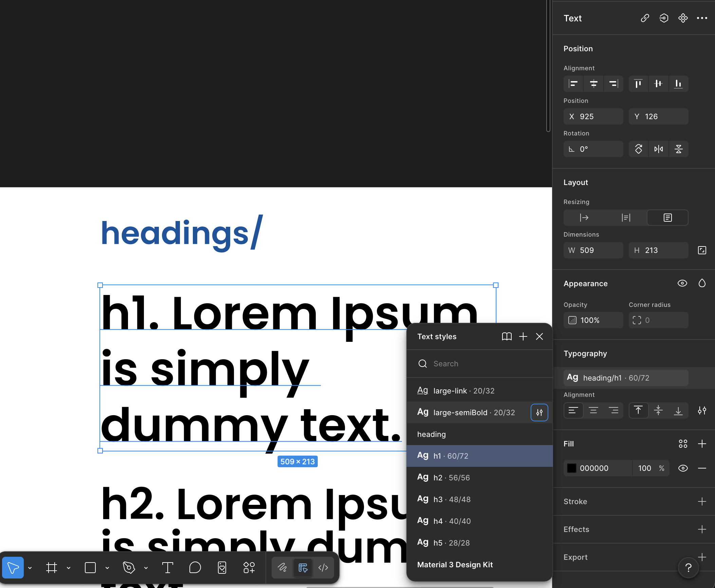715x588 pixels.
Task: Expand the Move tool dropdown
Action: click(30, 567)
